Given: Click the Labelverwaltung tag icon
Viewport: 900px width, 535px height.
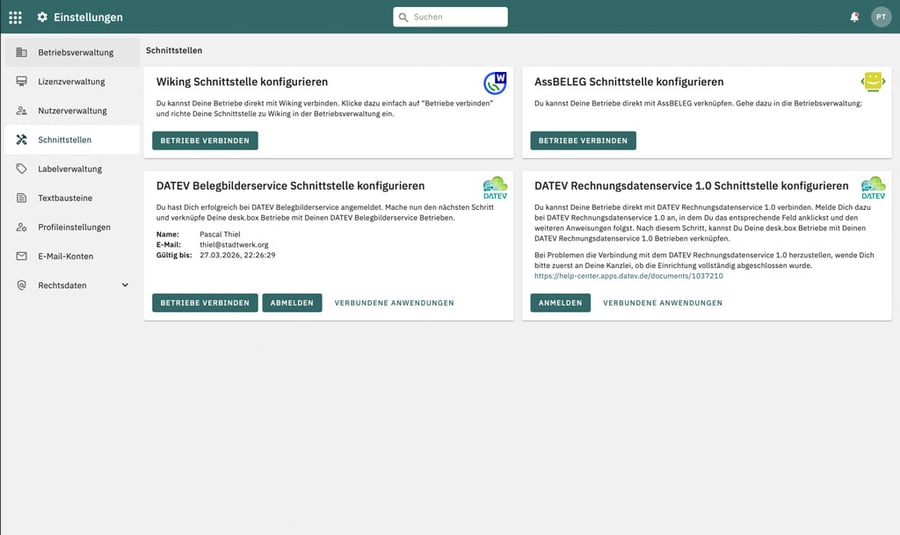Looking at the screenshot, I should (22, 169).
